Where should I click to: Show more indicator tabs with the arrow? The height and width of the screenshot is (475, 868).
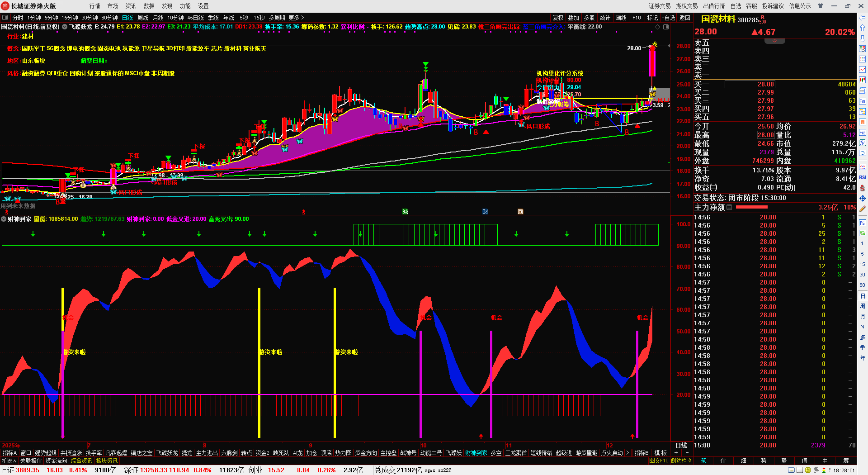(627, 453)
